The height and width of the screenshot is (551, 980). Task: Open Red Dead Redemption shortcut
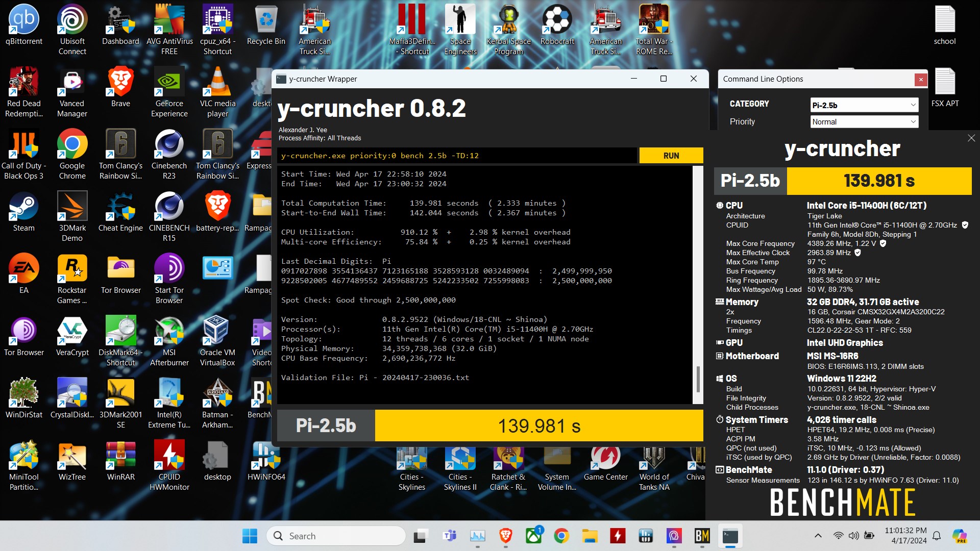pyautogui.click(x=24, y=92)
